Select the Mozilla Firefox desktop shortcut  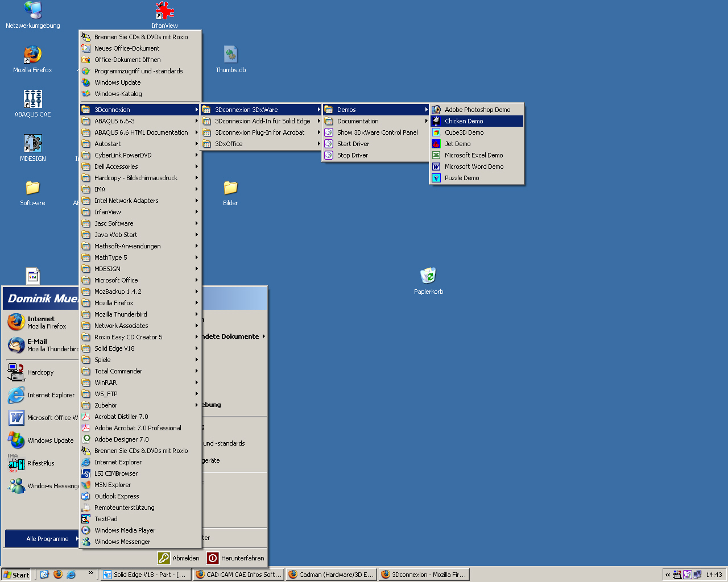tap(33, 60)
